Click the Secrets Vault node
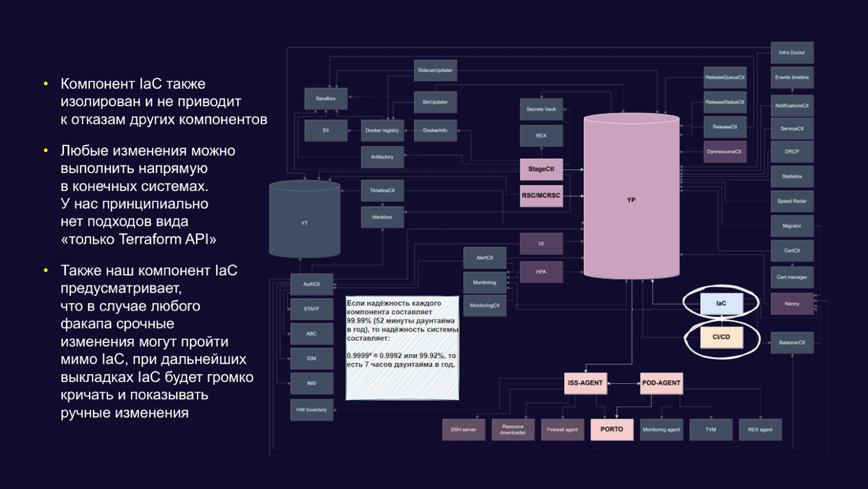The height and width of the screenshot is (489, 868). click(x=541, y=109)
